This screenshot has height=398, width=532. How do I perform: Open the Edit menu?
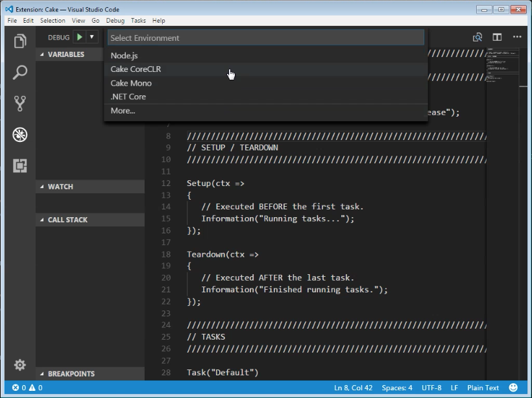click(28, 21)
